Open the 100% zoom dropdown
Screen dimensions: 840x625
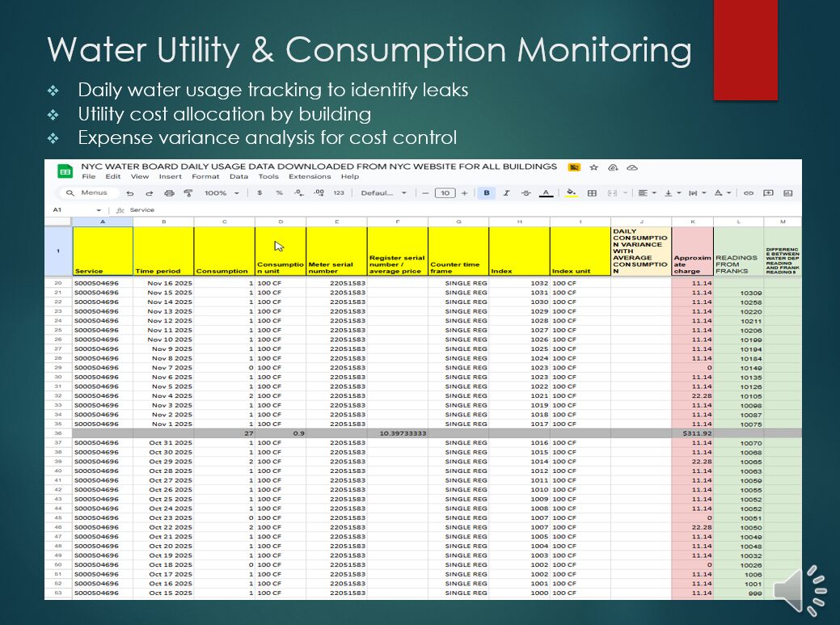222,193
